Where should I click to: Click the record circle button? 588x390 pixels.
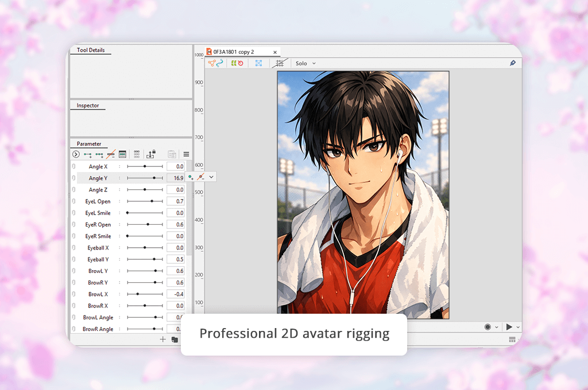(488, 327)
